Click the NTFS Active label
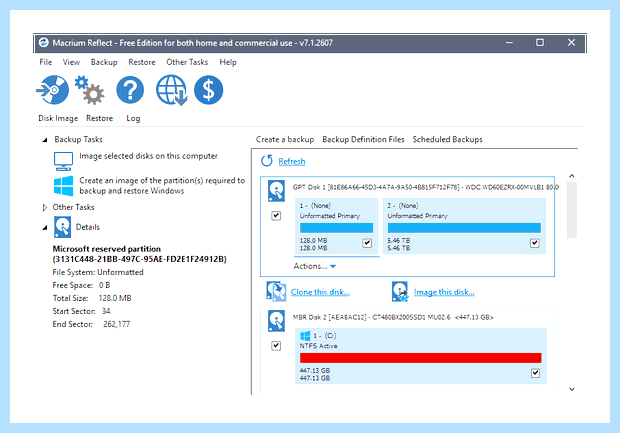 pos(318,346)
